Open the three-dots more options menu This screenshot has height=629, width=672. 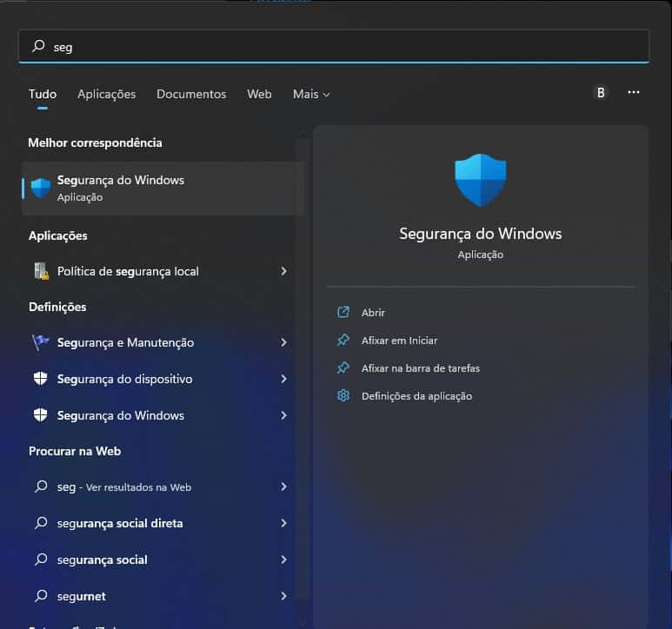[x=634, y=92]
